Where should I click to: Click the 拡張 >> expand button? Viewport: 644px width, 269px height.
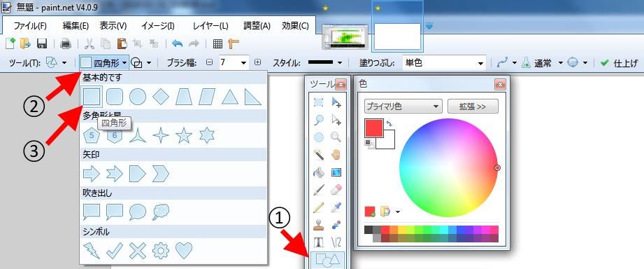[x=473, y=106]
